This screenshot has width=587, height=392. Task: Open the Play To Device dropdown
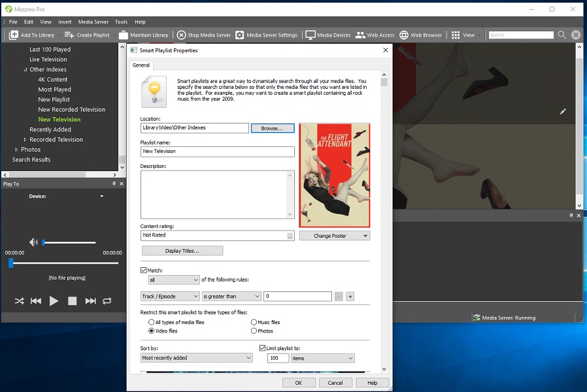pos(101,196)
